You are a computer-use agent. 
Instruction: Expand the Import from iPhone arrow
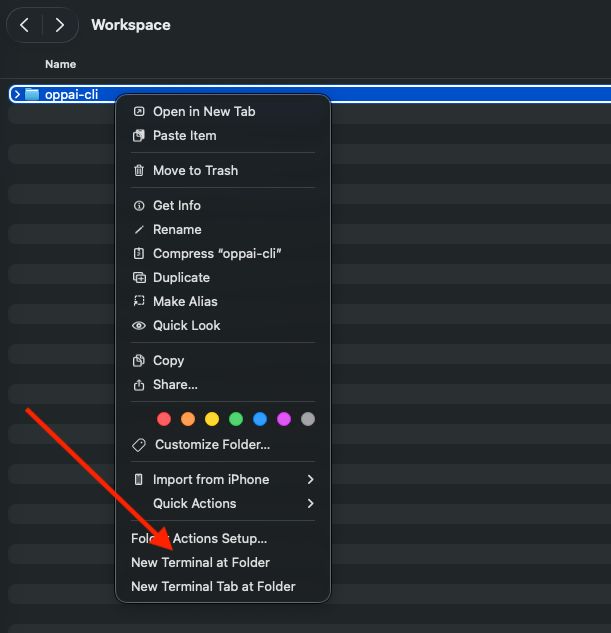310,480
